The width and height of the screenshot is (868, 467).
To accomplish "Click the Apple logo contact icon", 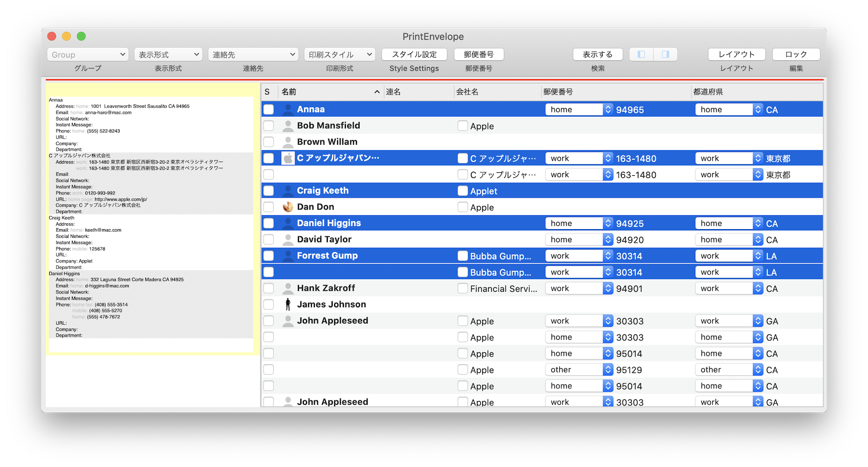I will click(288, 158).
